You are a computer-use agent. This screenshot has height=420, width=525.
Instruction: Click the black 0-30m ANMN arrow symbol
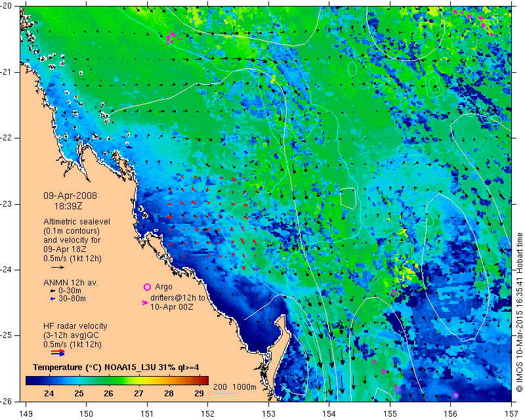click(x=52, y=291)
